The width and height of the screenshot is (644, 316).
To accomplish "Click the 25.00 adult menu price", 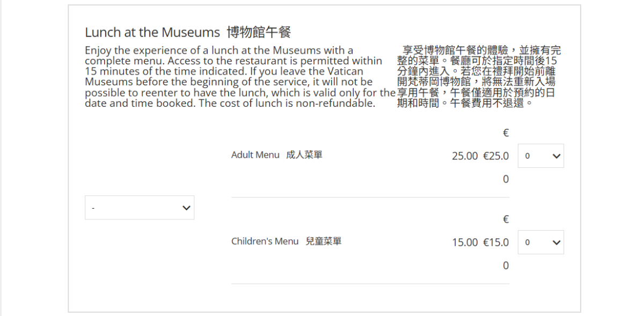I will click(x=464, y=156).
